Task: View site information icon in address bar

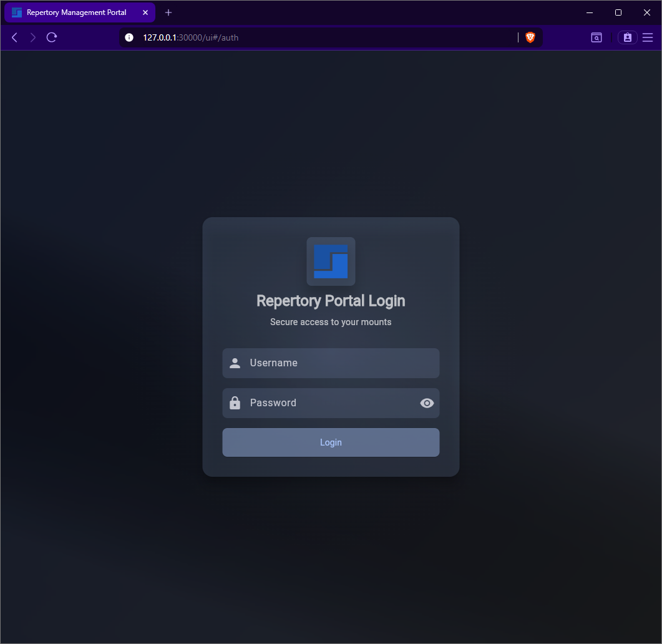Action: [x=129, y=37]
